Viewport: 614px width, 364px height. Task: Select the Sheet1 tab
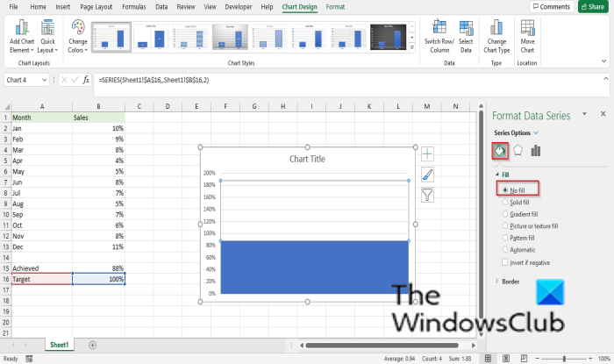(x=59, y=345)
